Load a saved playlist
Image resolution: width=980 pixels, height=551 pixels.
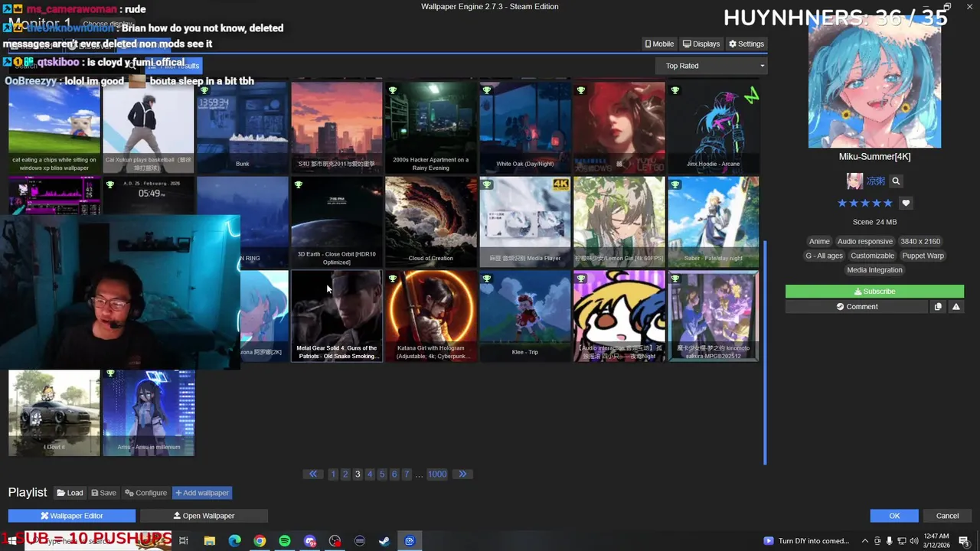pyautogui.click(x=69, y=493)
